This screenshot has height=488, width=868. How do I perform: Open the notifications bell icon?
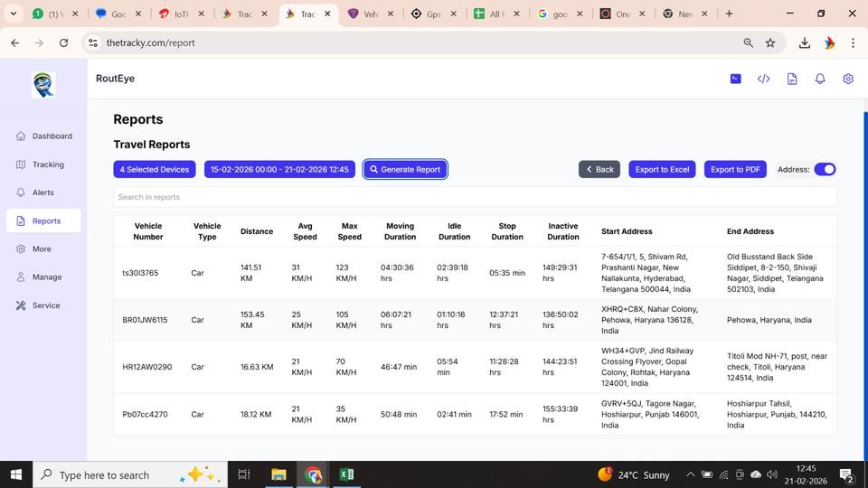(x=820, y=79)
